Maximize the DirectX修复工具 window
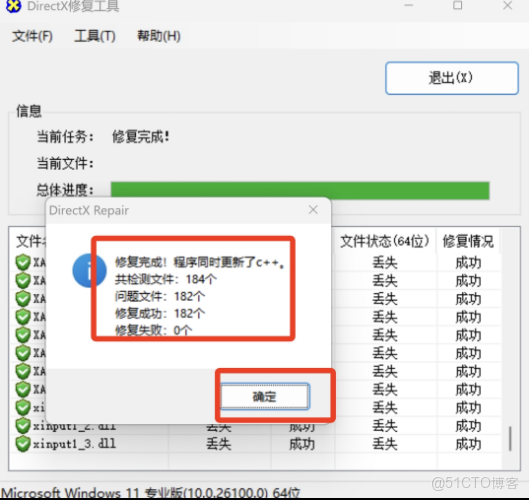 pos(457,5)
